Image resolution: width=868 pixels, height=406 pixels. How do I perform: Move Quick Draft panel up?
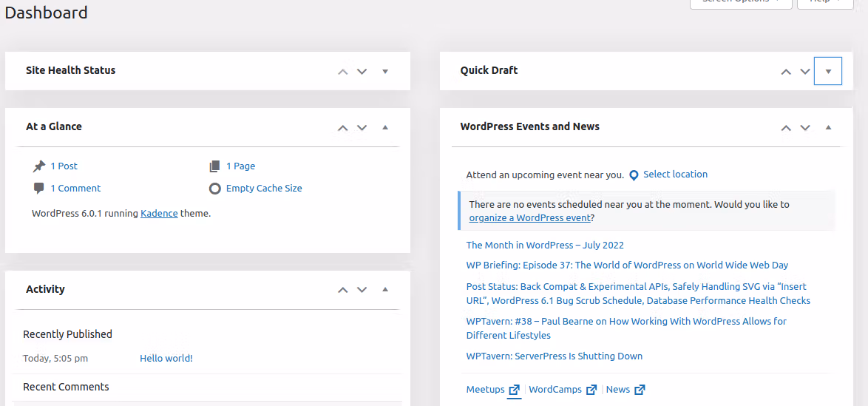click(785, 72)
